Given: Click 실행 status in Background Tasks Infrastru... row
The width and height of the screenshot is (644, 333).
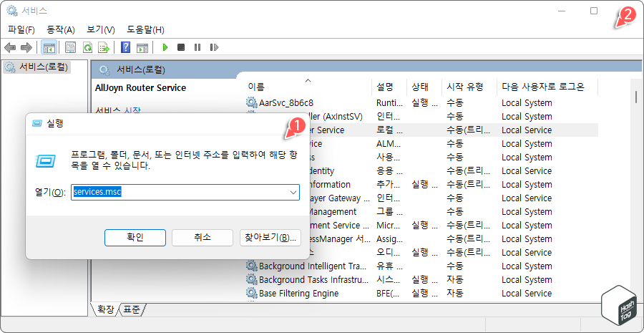Looking at the screenshot, I should click(424, 279).
